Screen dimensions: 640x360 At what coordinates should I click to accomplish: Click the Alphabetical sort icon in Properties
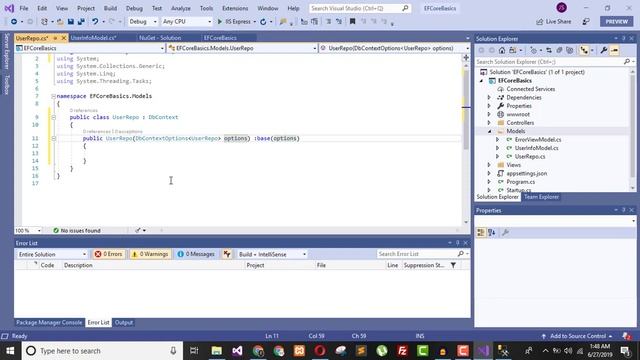tap(491, 233)
